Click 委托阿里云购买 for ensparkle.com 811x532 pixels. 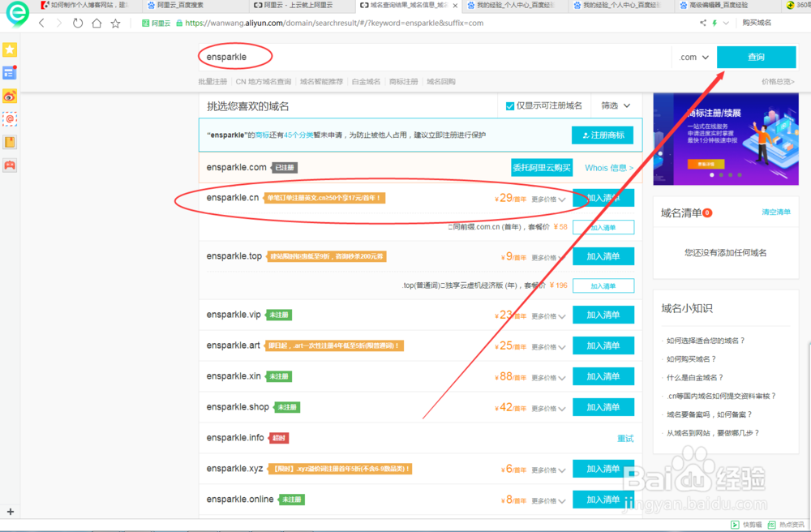click(x=542, y=168)
